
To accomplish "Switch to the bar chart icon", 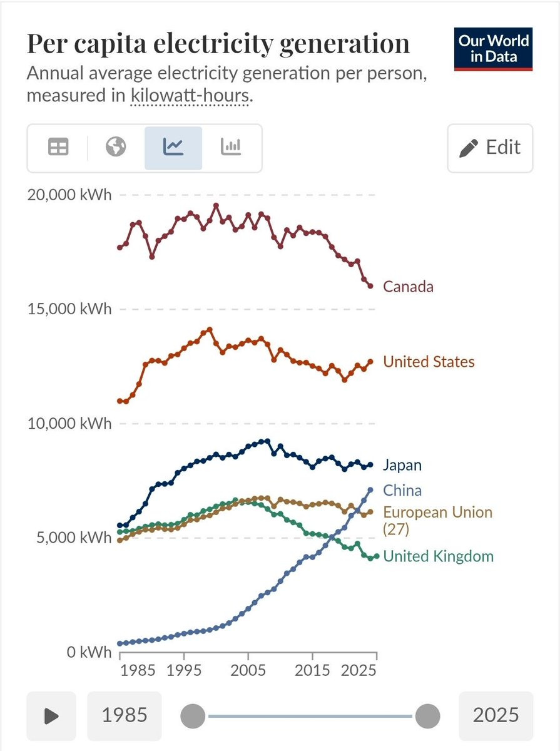I will coord(231,148).
